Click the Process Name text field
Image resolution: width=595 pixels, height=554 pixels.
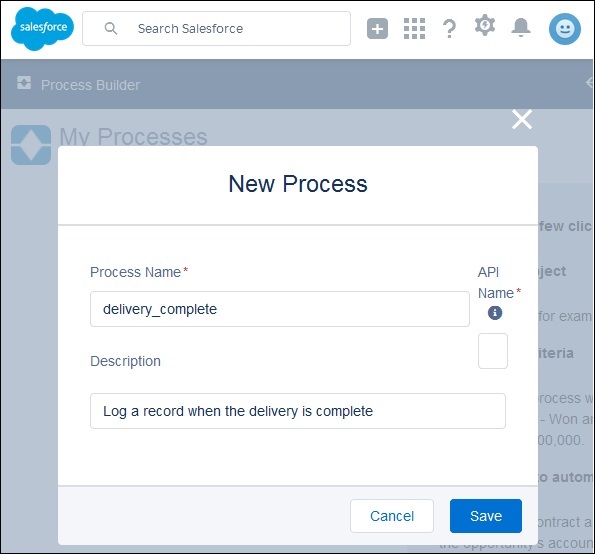pyautogui.click(x=280, y=309)
